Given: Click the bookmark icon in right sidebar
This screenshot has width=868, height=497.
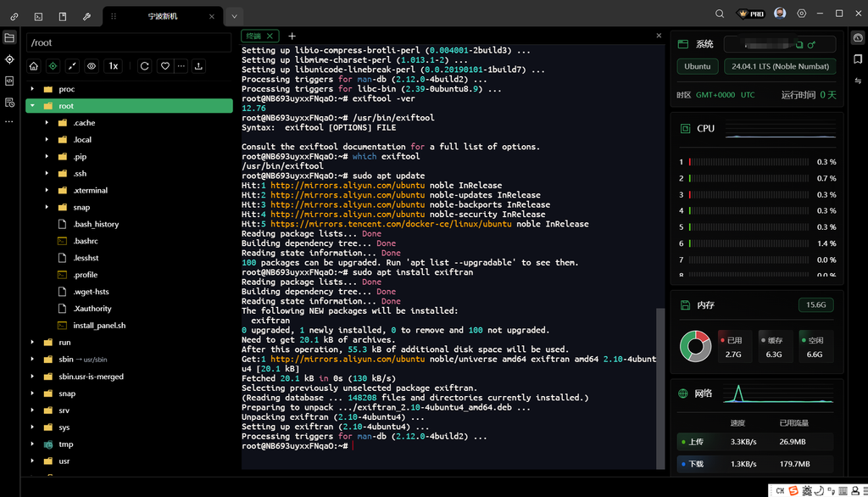Looking at the screenshot, I should (858, 59).
